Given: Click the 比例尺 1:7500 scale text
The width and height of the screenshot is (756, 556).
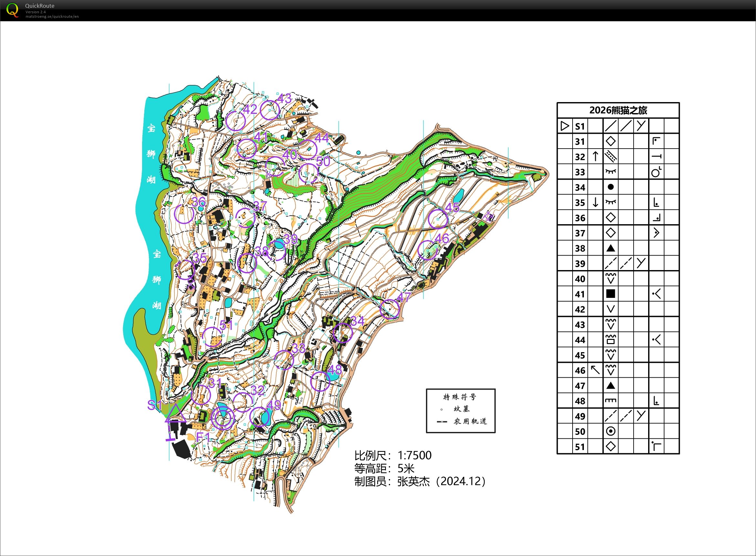Looking at the screenshot, I should pyautogui.click(x=393, y=456).
